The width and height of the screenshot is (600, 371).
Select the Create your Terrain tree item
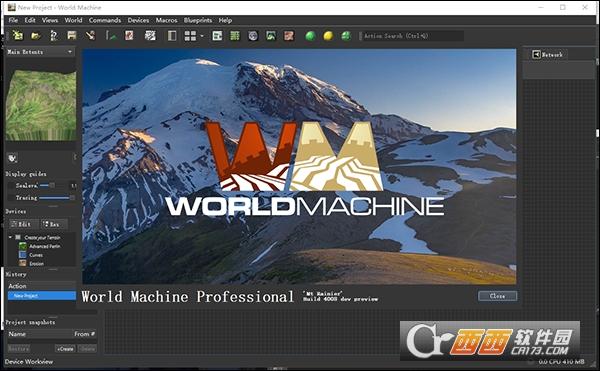point(42,238)
